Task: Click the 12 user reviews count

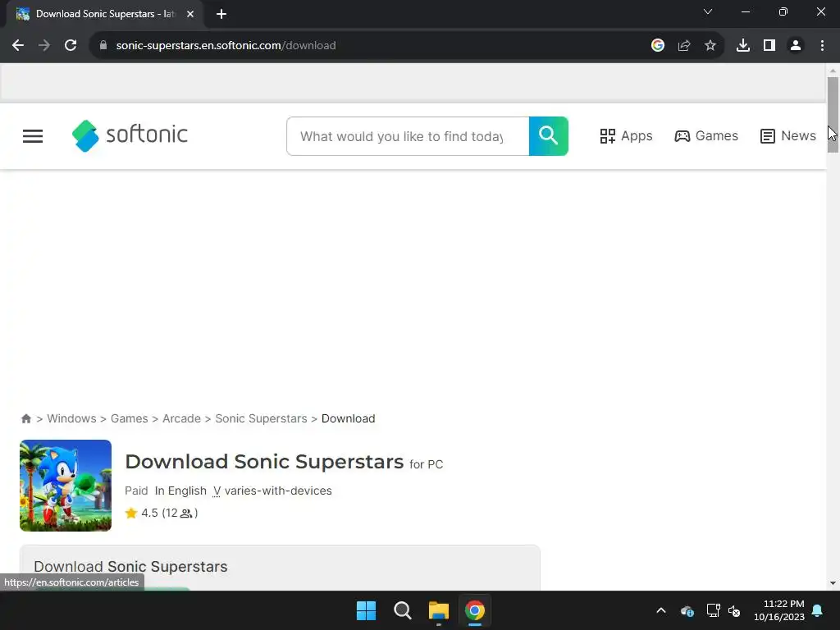Action: (180, 513)
